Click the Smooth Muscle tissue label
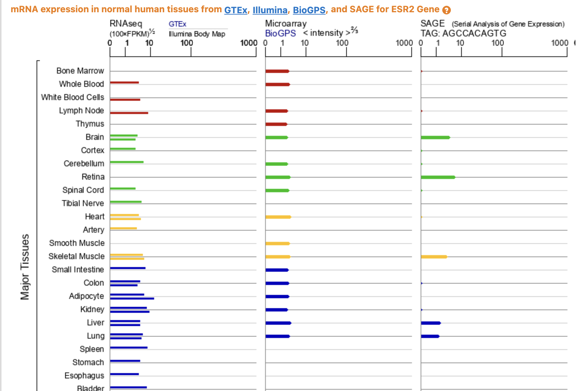 (77, 243)
